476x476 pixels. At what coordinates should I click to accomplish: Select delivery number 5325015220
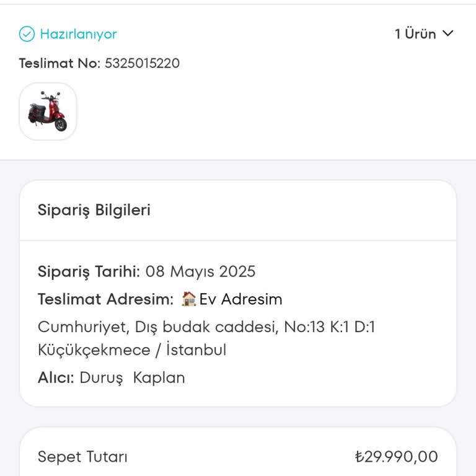tap(142, 63)
